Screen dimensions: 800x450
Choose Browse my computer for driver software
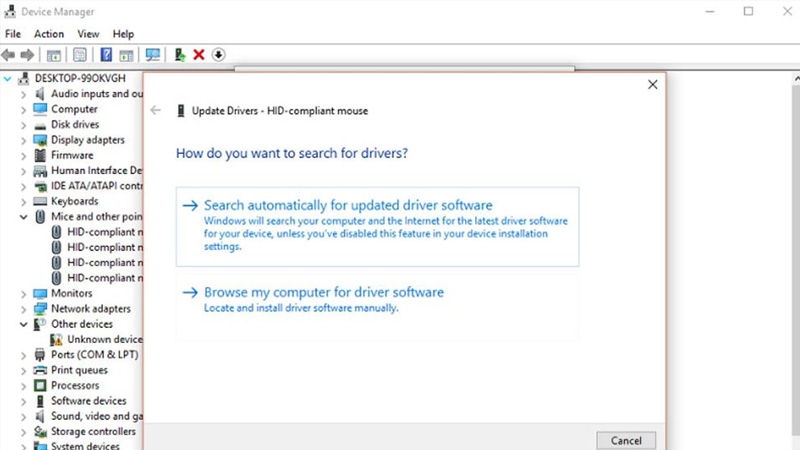tap(323, 292)
